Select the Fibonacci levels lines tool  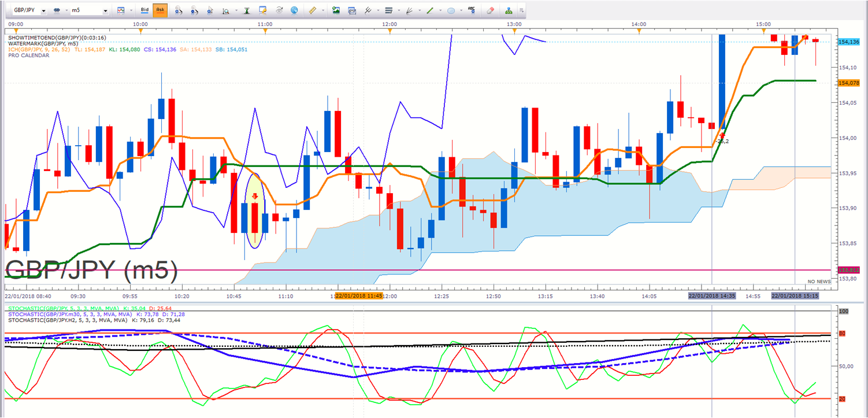388,10
